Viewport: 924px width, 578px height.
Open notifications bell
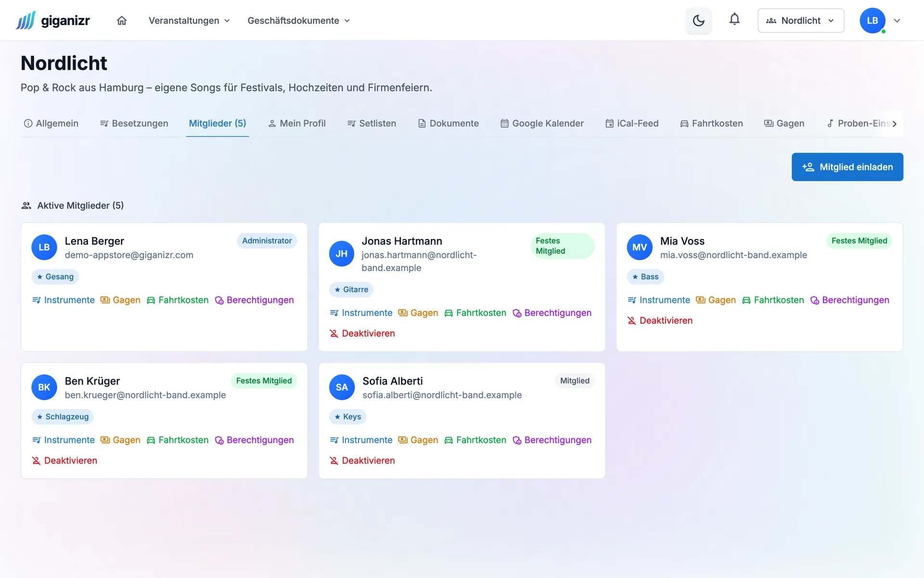click(x=734, y=19)
